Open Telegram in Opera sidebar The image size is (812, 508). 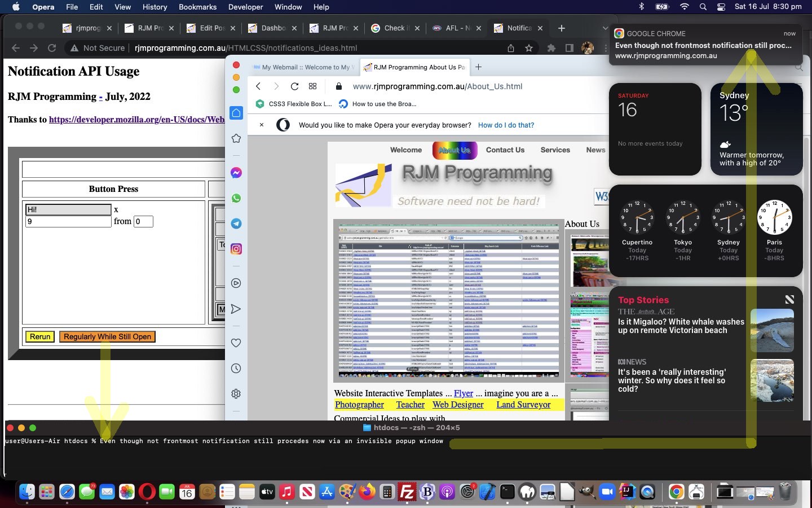[x=236, y=224]
